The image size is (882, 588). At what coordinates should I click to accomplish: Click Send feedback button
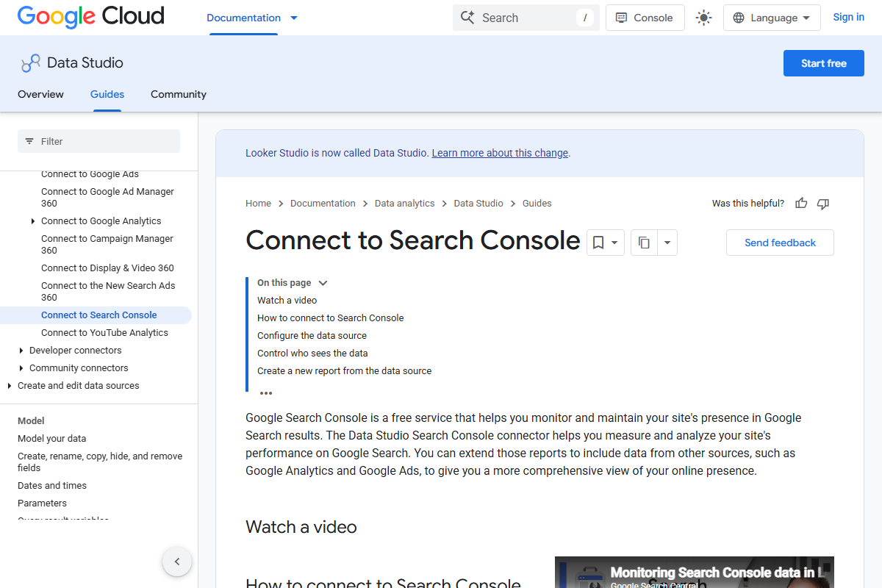click(780, 243)
